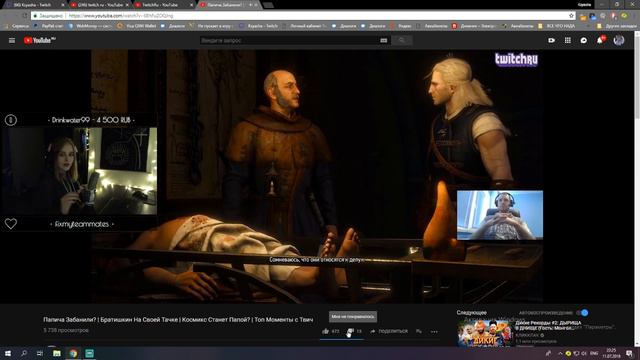Click the info circle icon in the video overlay
Image resolution: width=640 pixels, height=360 pixels.
11,120
